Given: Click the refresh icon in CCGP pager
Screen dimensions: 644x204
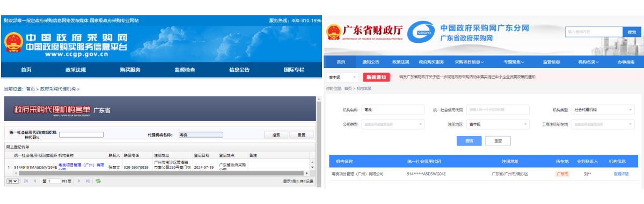Looking at the screenshot, I should click(x=98, y=182).
